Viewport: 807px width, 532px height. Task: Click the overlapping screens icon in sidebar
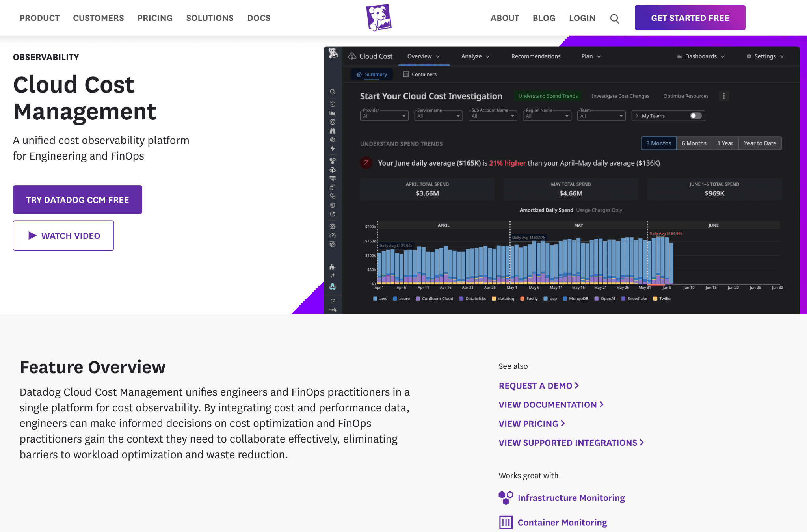pos(333,188)
